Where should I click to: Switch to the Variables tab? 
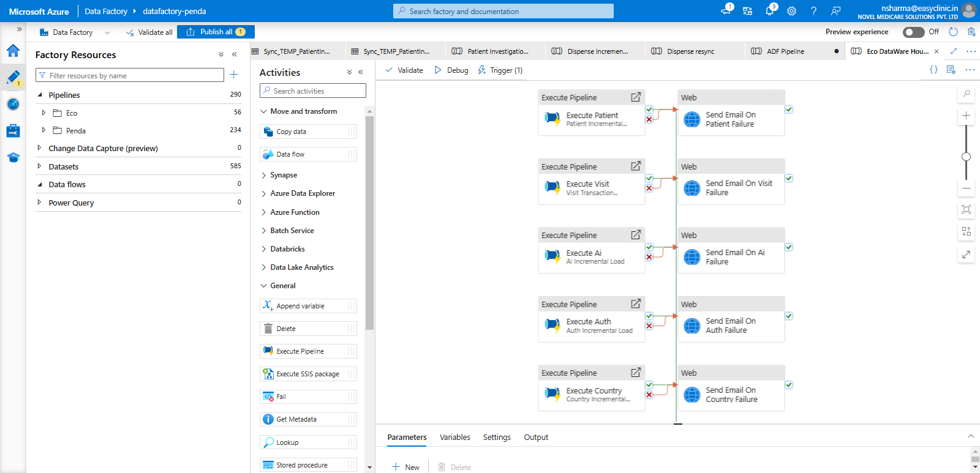pyautogui.click(x=454, y=438)
